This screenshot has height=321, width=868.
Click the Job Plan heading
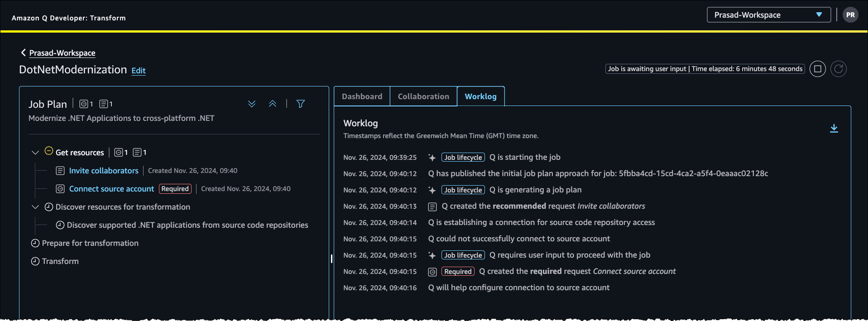click(48, 104)
